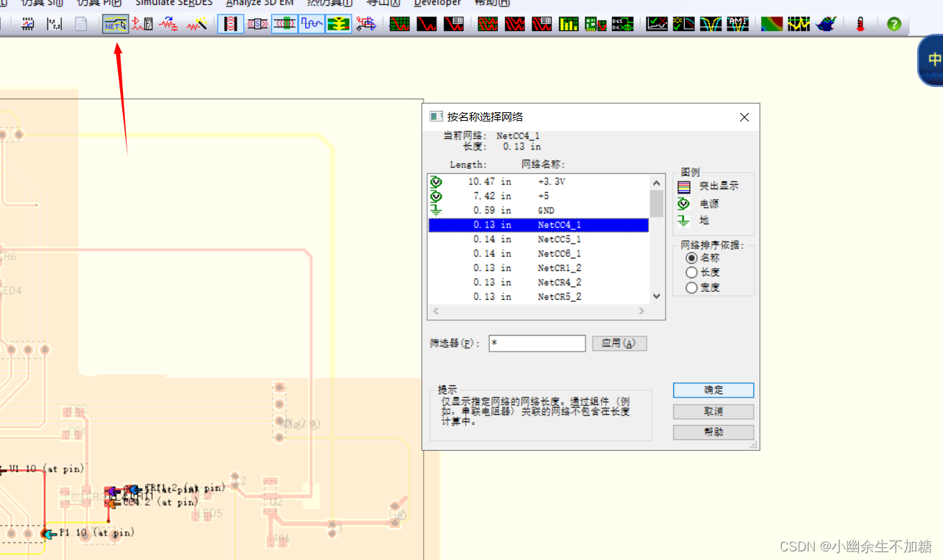The height and width of the screenshot is (560, 943).
Task: Click the DES/DE eye diagram icon
Action: (623, 24)
